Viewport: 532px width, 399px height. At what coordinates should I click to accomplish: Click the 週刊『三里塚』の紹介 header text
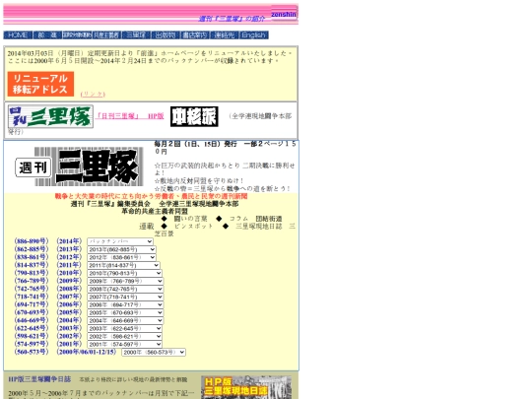click(x=232, y=19)
